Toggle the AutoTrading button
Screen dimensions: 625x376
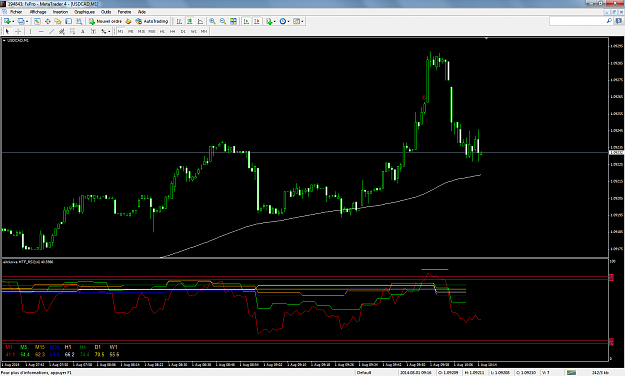[152, 21]
